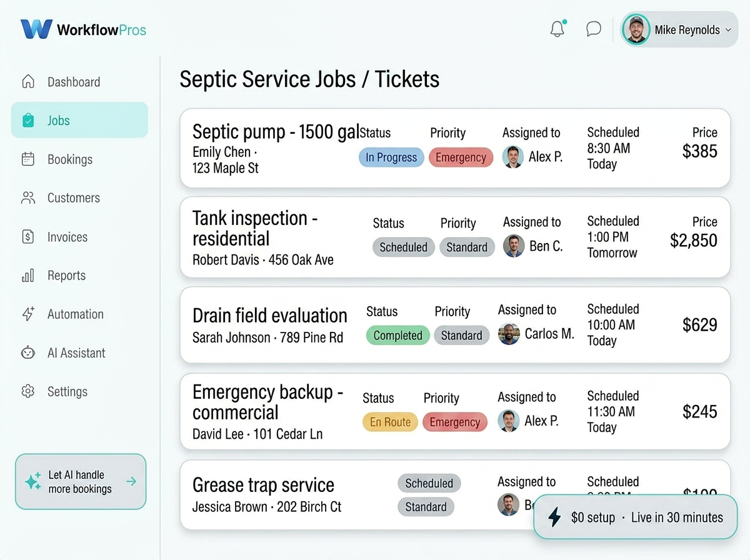Click the Dashboard home icon
The height and width of the screenshot is (560, 750).
point(28,82)
